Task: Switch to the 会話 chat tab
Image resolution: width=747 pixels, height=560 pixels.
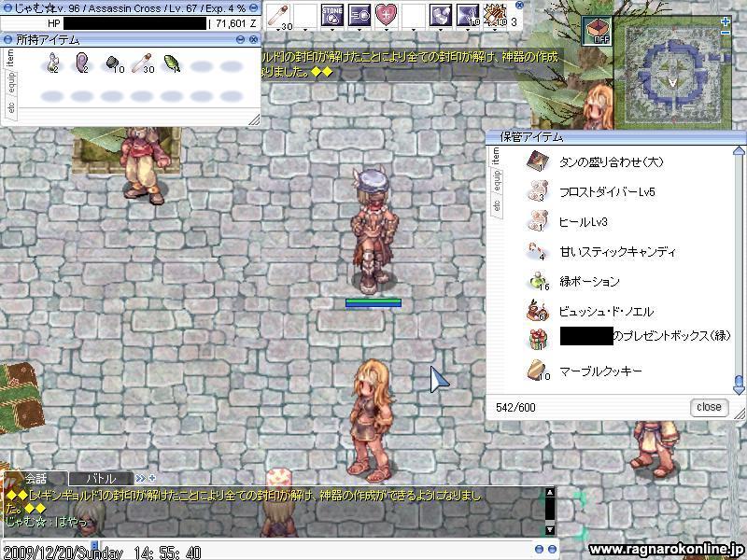Action: (35, 478)
